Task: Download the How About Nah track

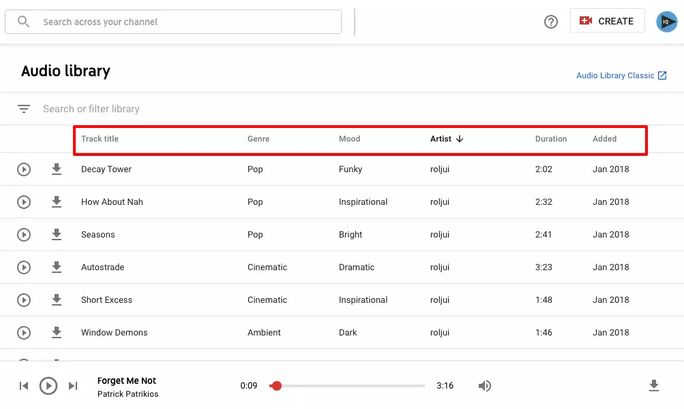Action: coord(56,202)
